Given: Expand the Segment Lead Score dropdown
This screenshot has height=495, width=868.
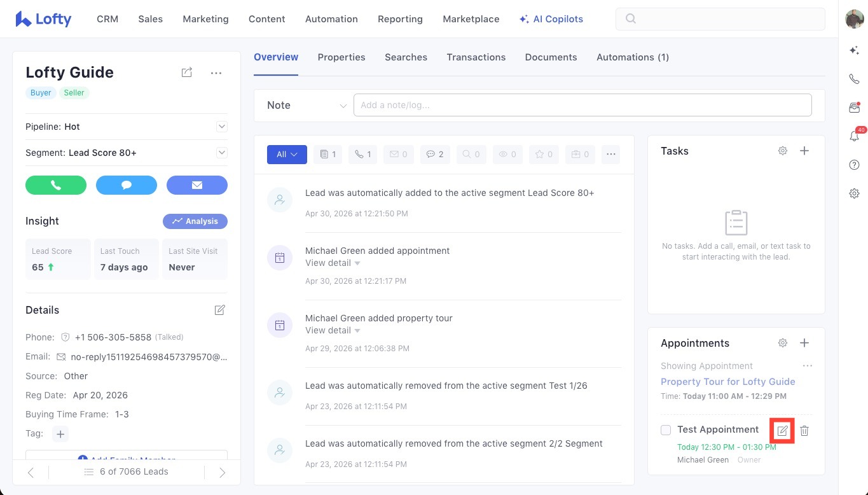Looking at the screenshot, I should tap(222, 153).
